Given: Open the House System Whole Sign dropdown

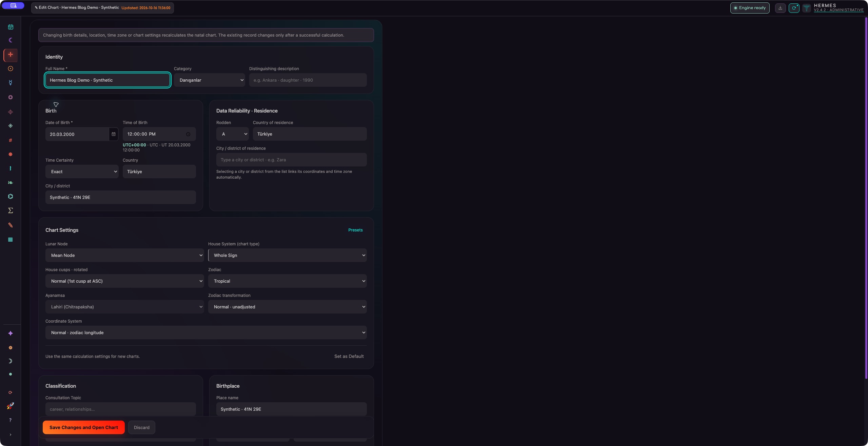Looking at the screenshot, I should (x=287, y=255).
